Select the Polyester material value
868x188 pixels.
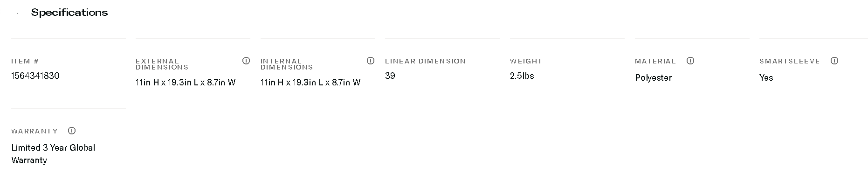coord(653,78)
